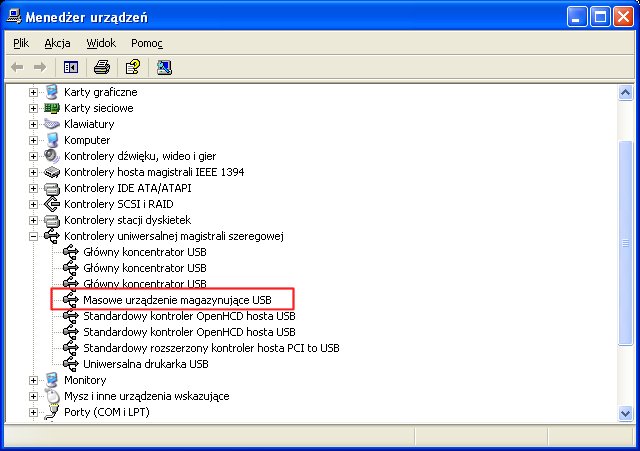Click the scan for hardware changes icon

click(164, 67)
